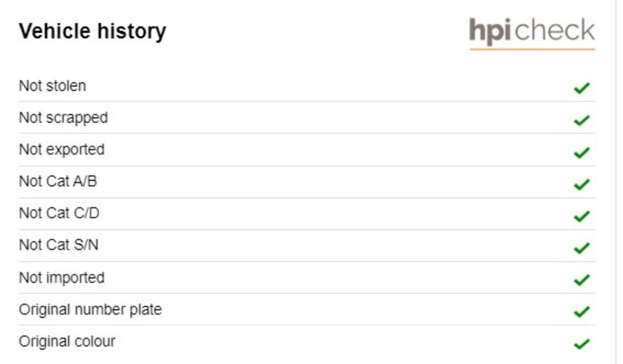Click the Not Cat S/N label
The width and height of the screenshot is (623, 364).
(59, 245)
